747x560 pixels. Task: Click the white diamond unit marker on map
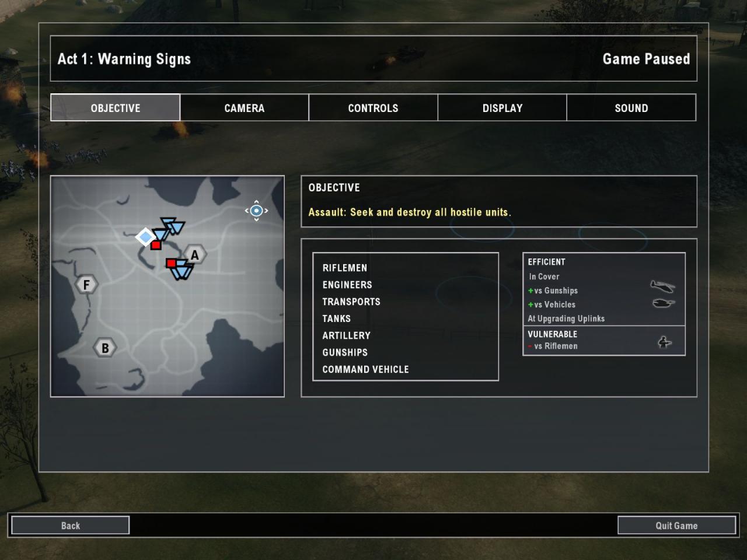pyautogui.click(x=145, y=237)
